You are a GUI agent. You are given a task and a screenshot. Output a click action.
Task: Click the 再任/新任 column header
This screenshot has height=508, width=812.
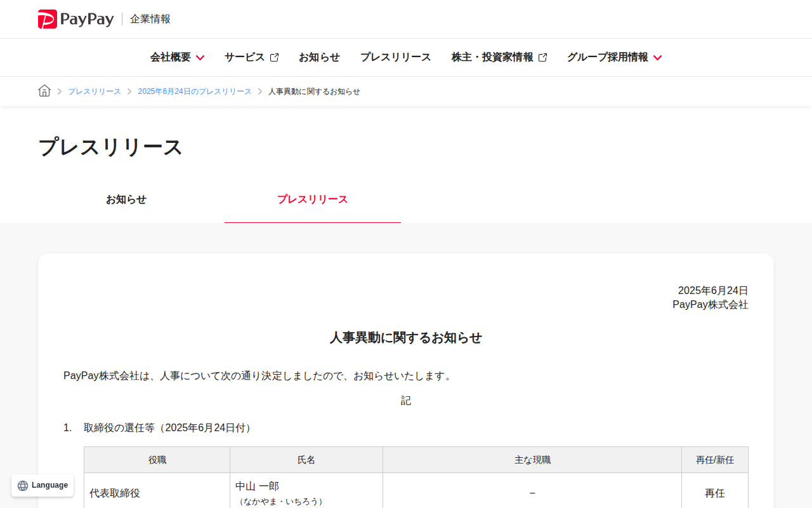[x=715, y=460]
